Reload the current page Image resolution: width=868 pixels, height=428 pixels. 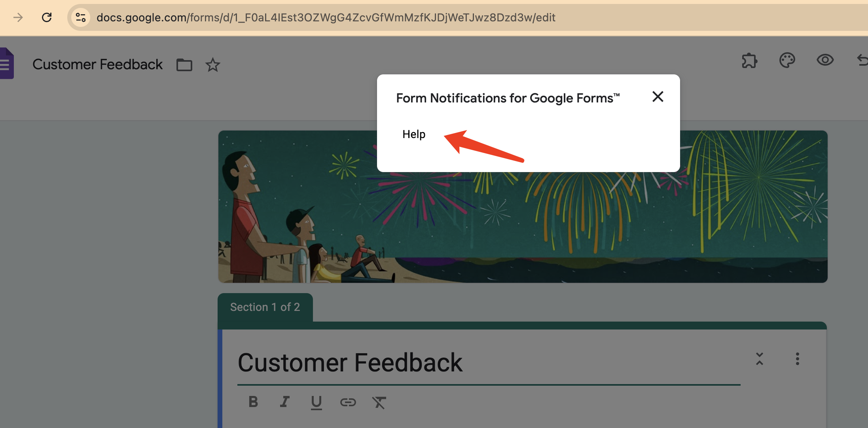pos(47,17)
